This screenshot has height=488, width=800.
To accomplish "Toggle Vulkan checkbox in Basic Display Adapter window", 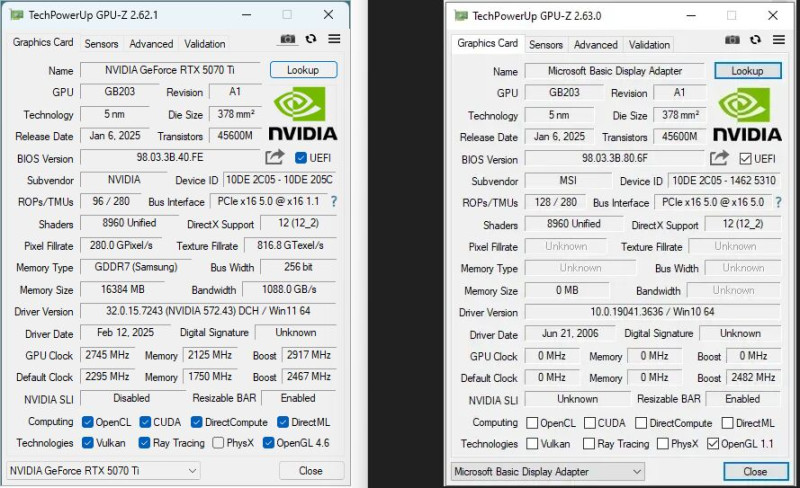I will point(532,444).
